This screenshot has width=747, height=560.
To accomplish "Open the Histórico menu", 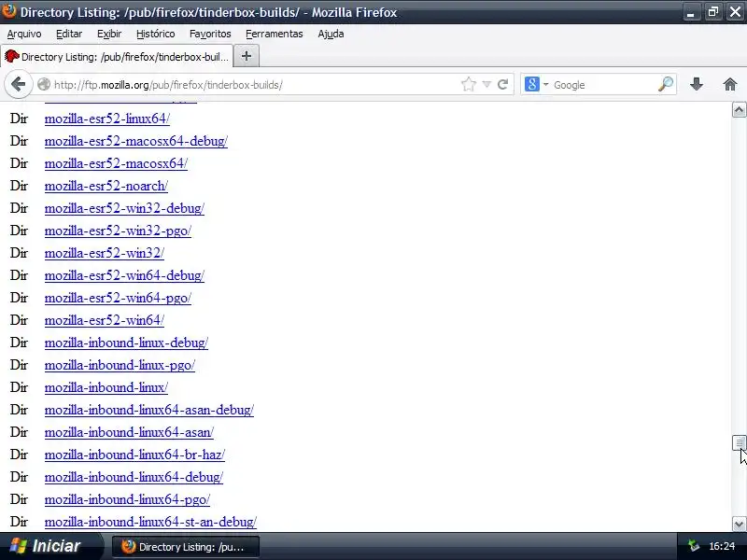I will click(155, 34).
